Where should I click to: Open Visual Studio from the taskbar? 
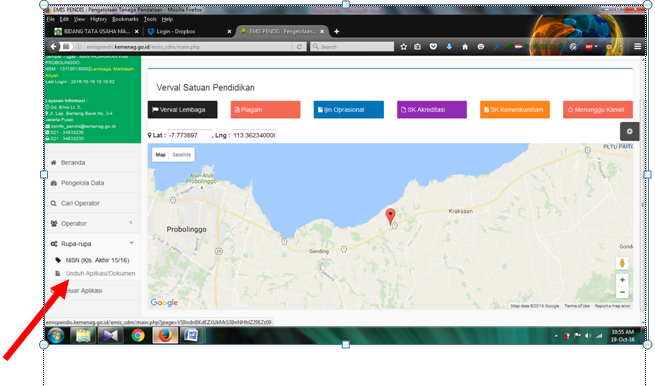(110, 335)
